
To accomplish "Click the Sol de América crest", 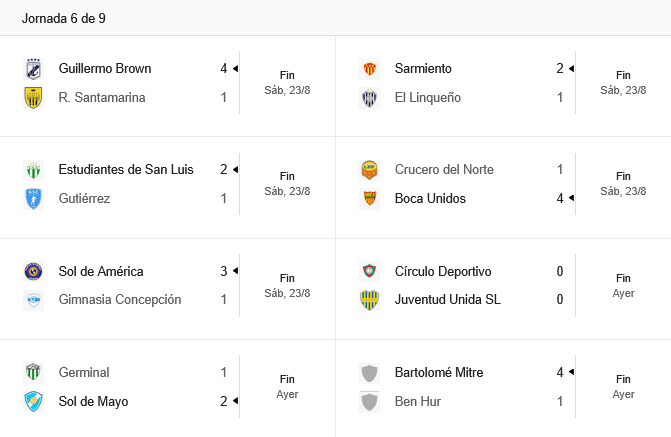I will coord(33,271).
